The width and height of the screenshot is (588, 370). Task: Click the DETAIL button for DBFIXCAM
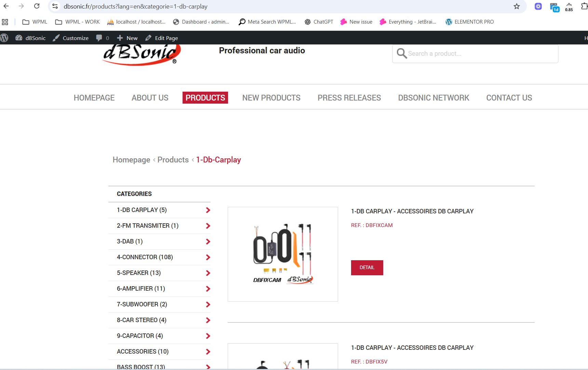[x=367, y=267]
